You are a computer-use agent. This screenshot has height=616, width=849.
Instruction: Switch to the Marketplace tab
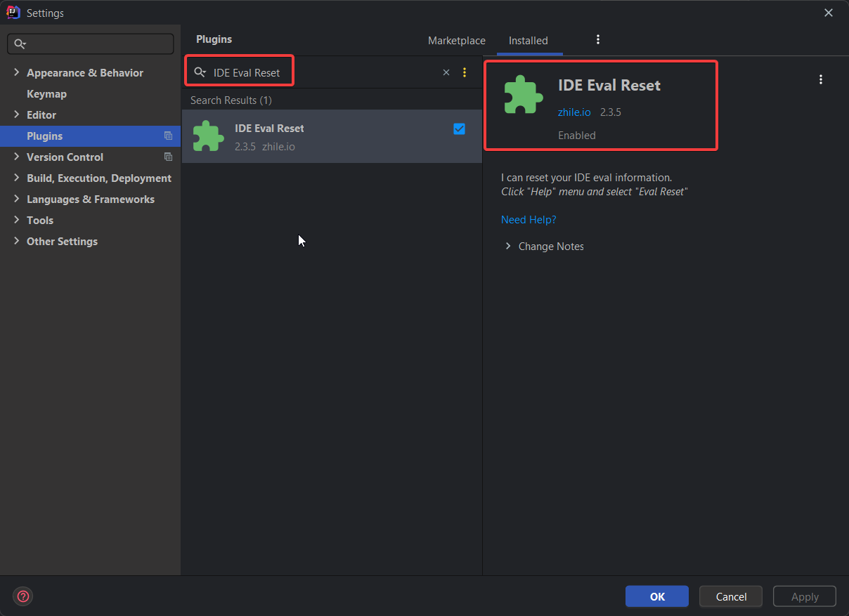[x=457, y=41]
